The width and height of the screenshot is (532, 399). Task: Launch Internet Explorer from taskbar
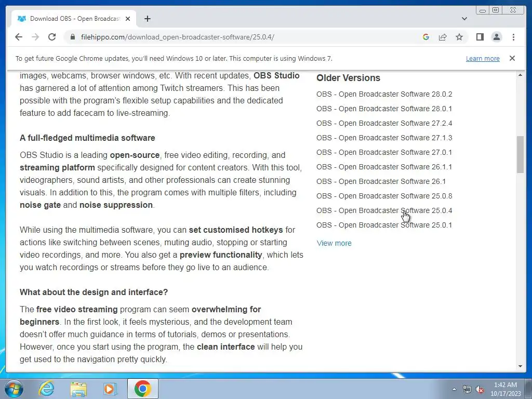coord(46,389)
